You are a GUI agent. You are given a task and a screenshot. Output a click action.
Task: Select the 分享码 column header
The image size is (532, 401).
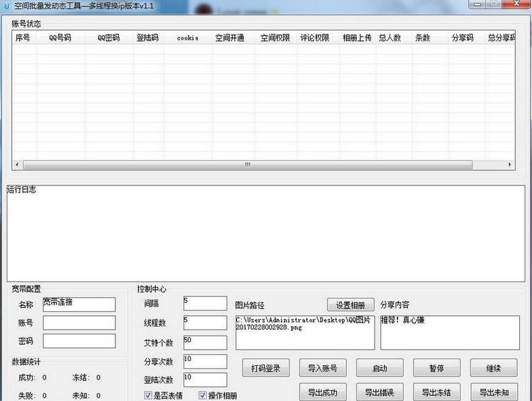click(467, 38)
